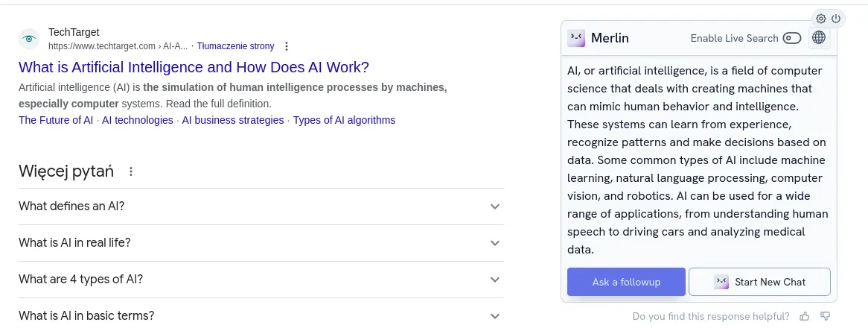Click the "Do you find this response helpful?" text
868x331 pixels.
(712, 316)
